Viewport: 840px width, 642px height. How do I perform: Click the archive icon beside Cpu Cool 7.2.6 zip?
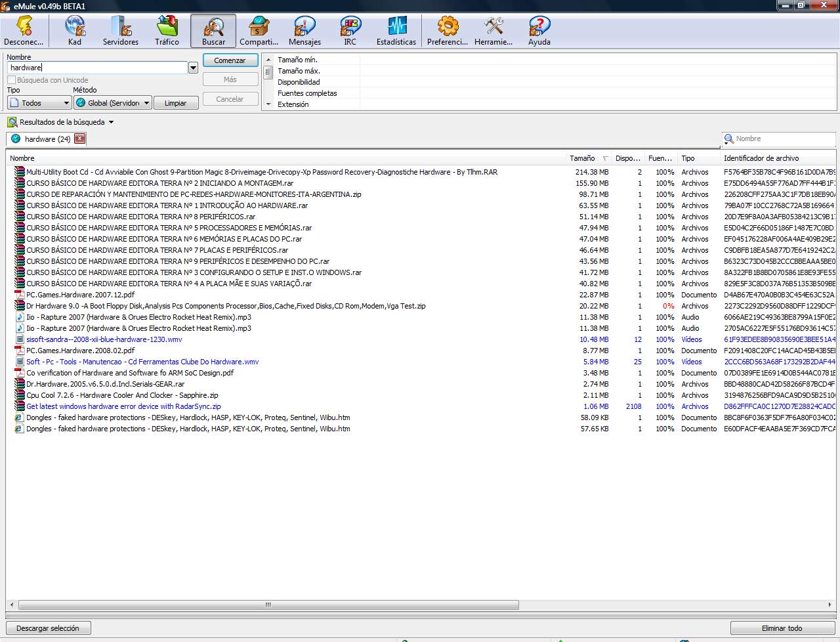pyautogui.click(x=20, y=395)
